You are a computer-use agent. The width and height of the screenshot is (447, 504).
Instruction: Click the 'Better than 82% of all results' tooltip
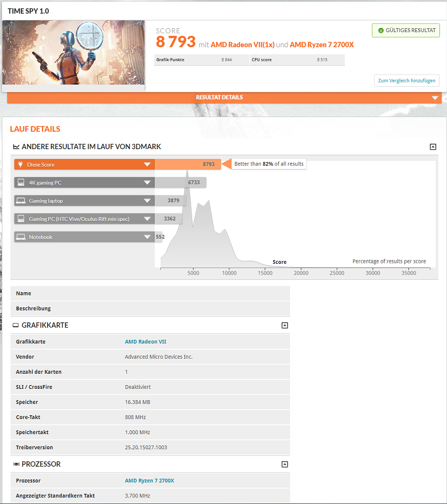[269, 164]
